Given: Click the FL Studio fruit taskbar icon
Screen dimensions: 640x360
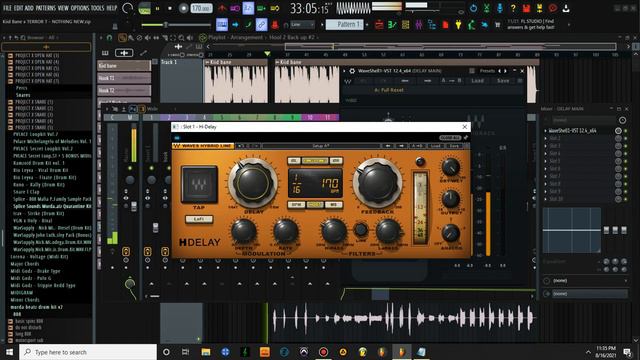Looking at the screenshot, I should 402,352.
